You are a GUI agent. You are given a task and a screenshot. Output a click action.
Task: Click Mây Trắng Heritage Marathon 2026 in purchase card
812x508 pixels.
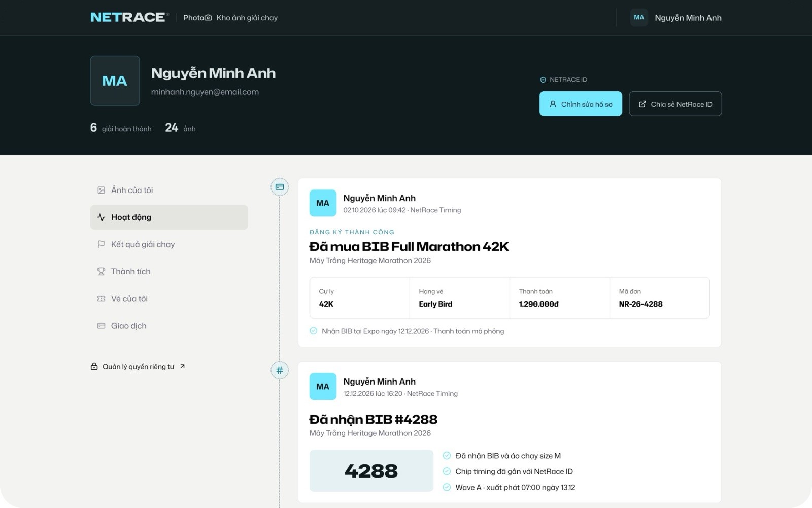click(x=370, y=260)
